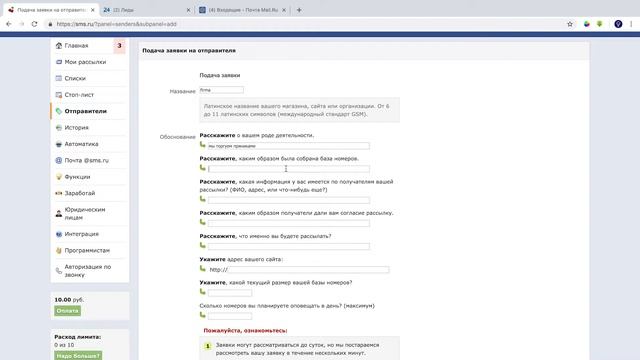Open Функции section
640x360 pixels.
click(77, 177)
